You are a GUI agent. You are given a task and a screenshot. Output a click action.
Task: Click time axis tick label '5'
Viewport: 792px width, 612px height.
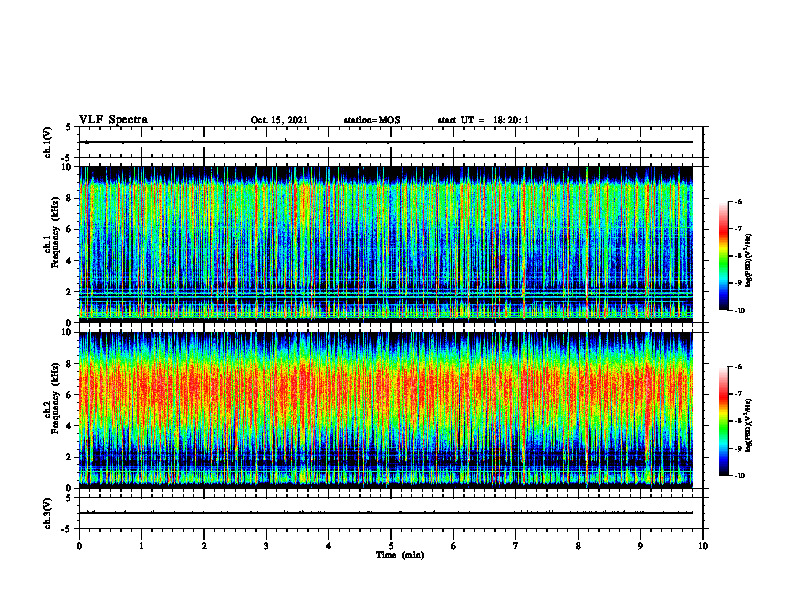click(391, 546)
